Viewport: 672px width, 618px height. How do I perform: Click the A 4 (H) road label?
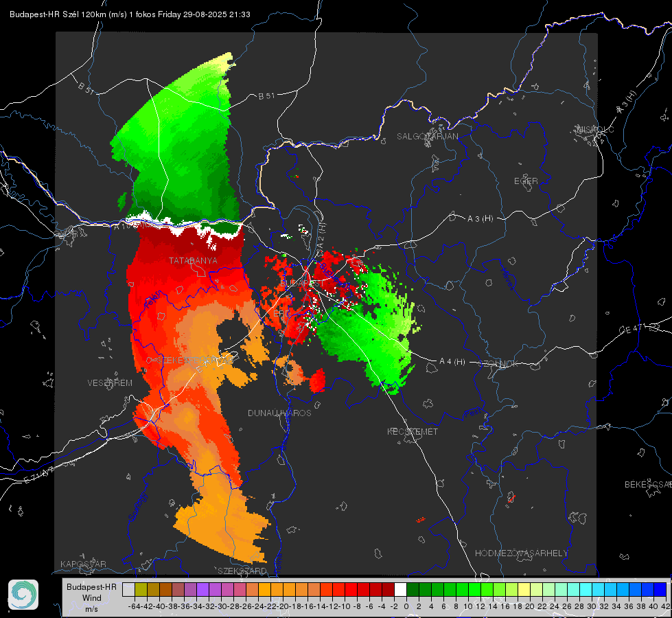point(452,362)
